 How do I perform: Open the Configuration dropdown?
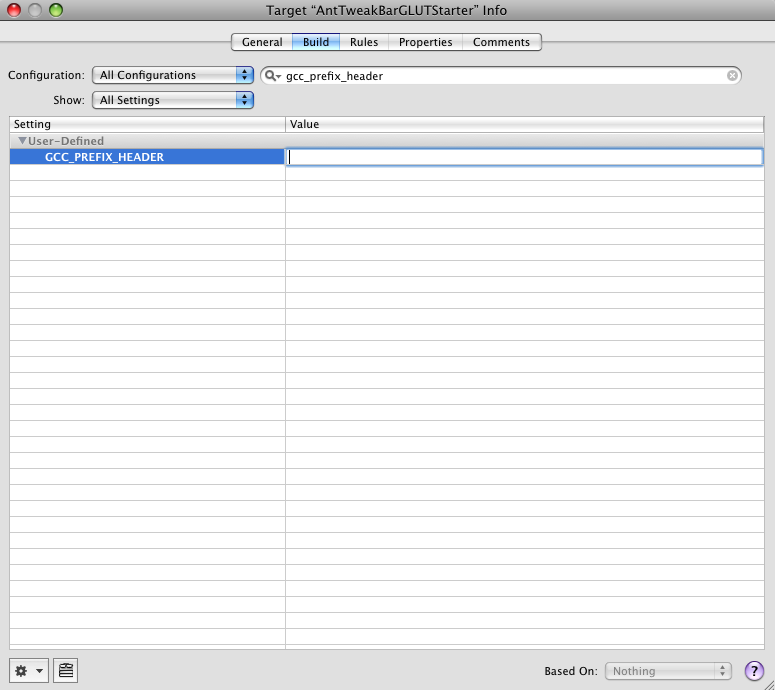coord(173,75)
